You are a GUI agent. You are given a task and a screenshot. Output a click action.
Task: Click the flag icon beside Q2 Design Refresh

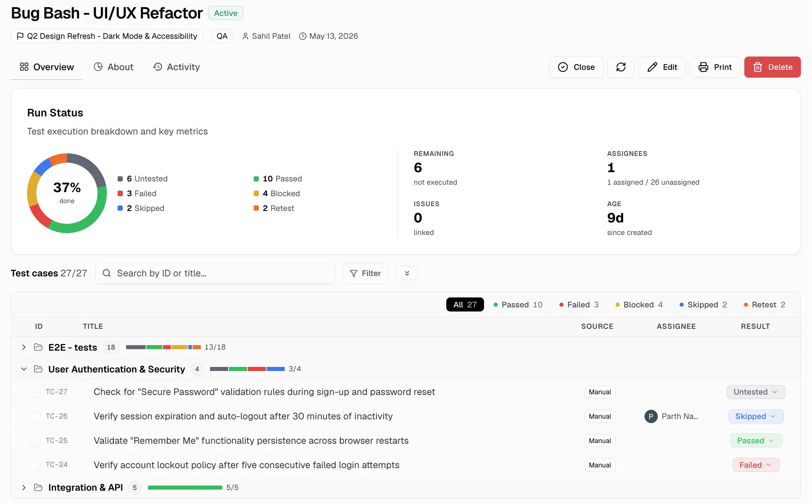(x=20, y=36)
